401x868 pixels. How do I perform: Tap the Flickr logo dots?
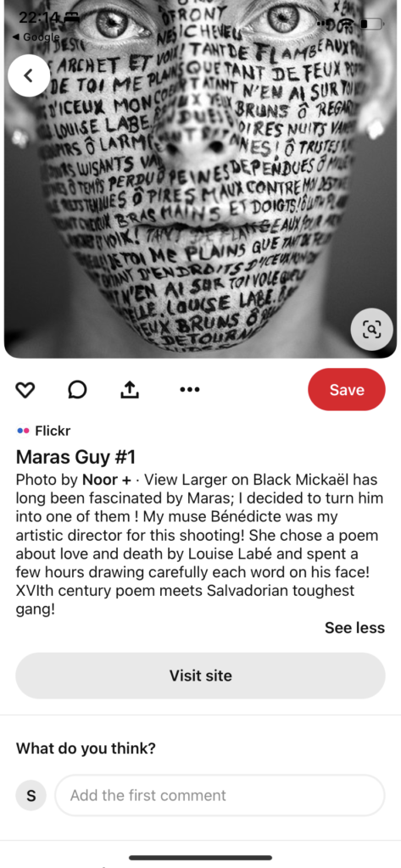pyautogui.click(x=23, y=431)
